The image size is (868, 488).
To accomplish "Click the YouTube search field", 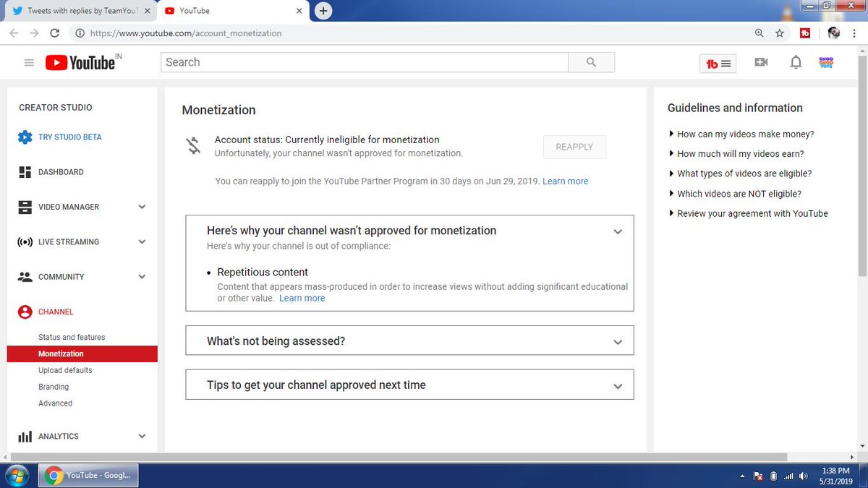I will click(x=365, y=62).
